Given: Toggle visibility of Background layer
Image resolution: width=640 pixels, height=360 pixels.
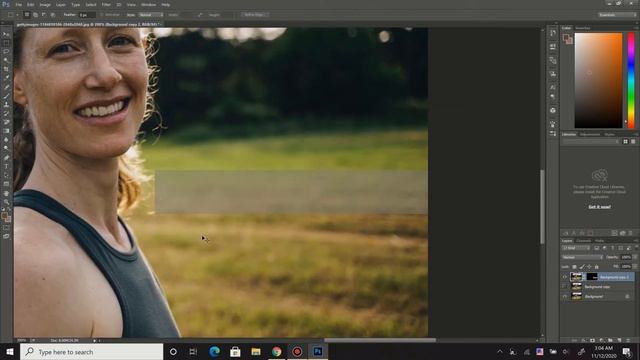Looking at the screenshot, I should pyautogui.click(x=565, y=296).
